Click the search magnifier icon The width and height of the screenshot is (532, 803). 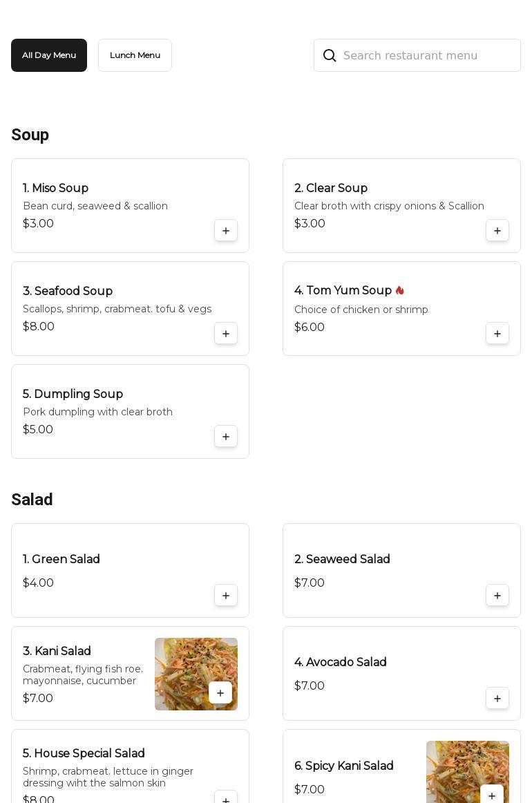tap(330, 56)
